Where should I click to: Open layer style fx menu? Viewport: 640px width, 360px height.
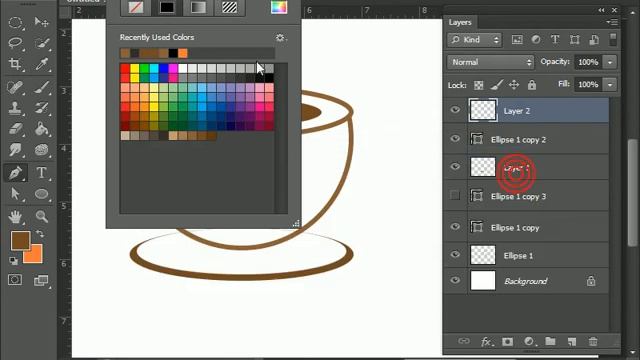click(x=486, y=342)
